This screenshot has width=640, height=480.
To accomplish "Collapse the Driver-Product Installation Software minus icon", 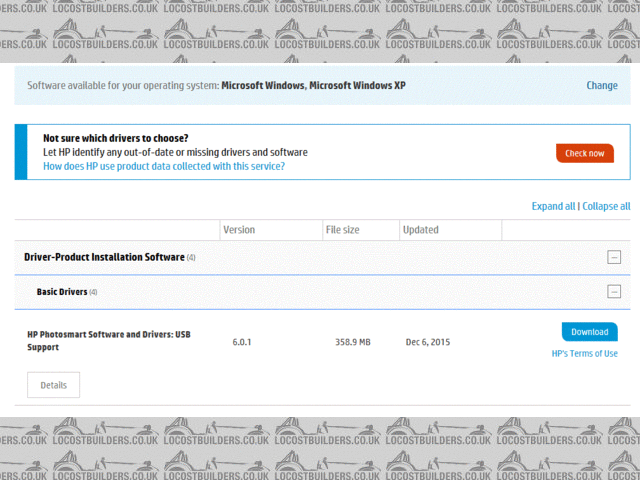I will (614, 257).
